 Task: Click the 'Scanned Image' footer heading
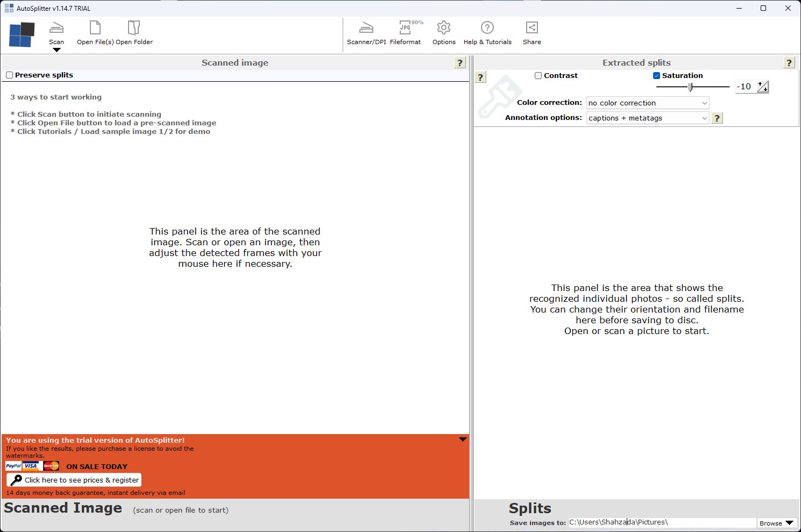(63, 508)
